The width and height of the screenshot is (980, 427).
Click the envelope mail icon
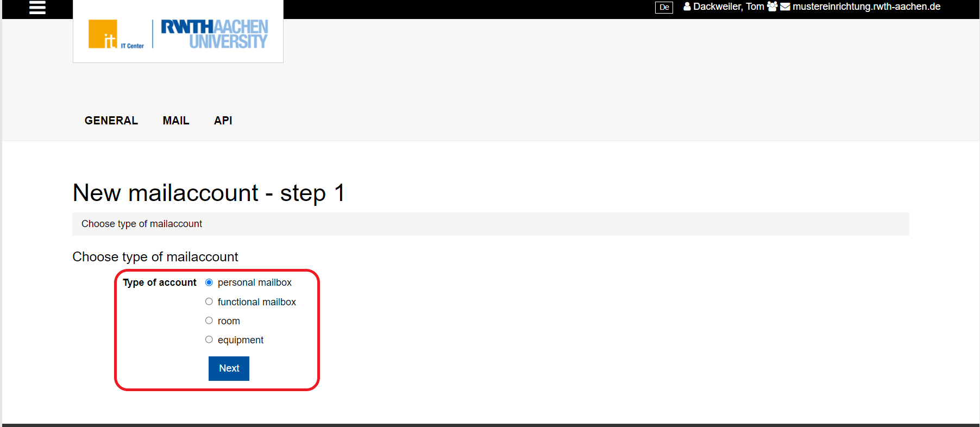tap(785, 7)
